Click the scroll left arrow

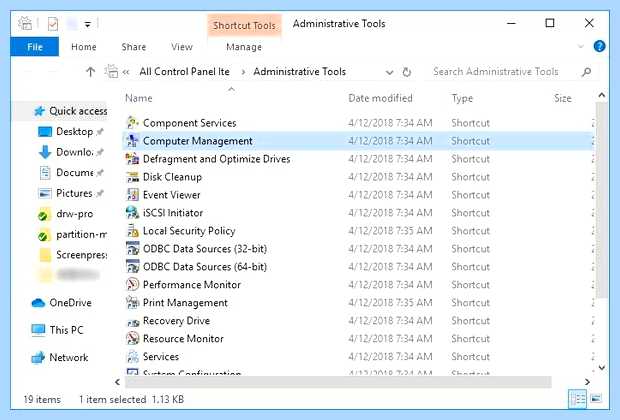click(117, 382)
